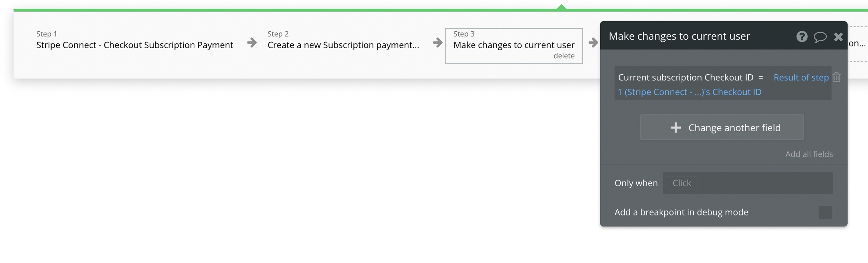Click the arrow between Step 1 and Step 2
The width and height of the screenshot is (868, 263).
[252, 42]
